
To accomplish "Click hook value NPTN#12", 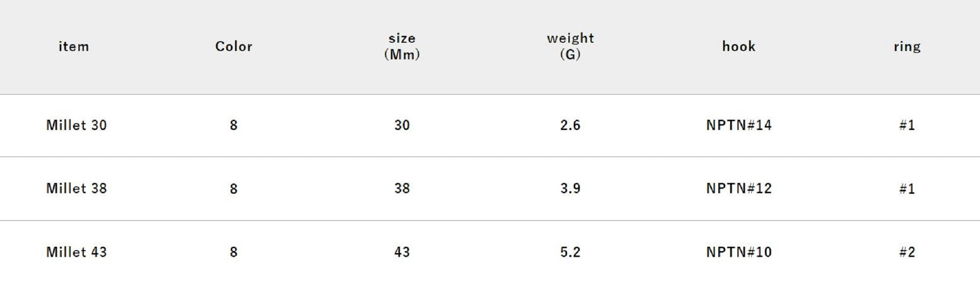I will 738,188.
